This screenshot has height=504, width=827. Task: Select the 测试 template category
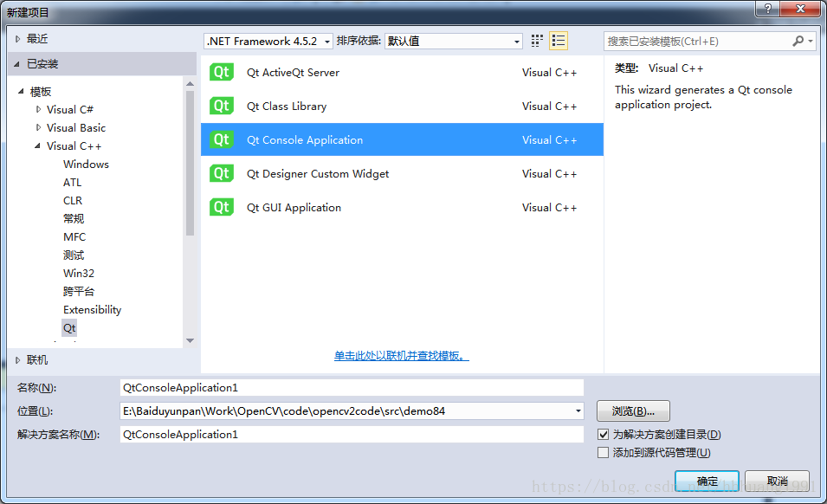pyautogui.click(x=74, y=255)
